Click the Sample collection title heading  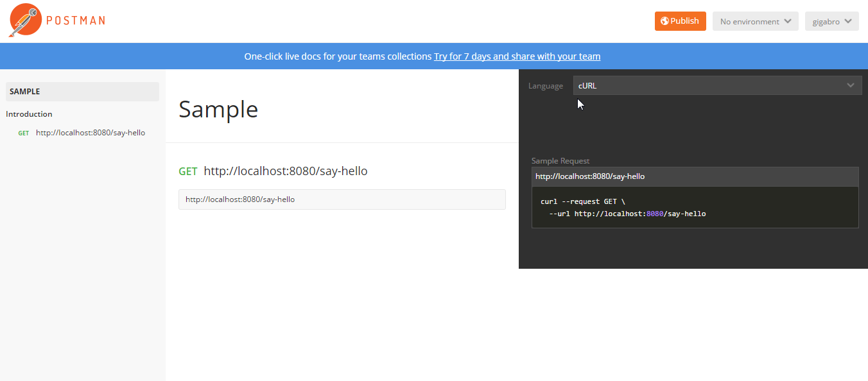[218, 110]
